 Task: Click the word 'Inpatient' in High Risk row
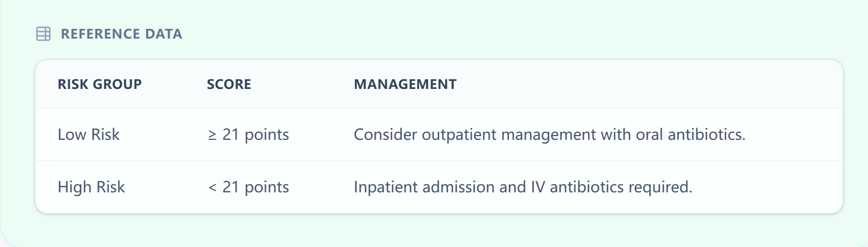tap(385, 187)
